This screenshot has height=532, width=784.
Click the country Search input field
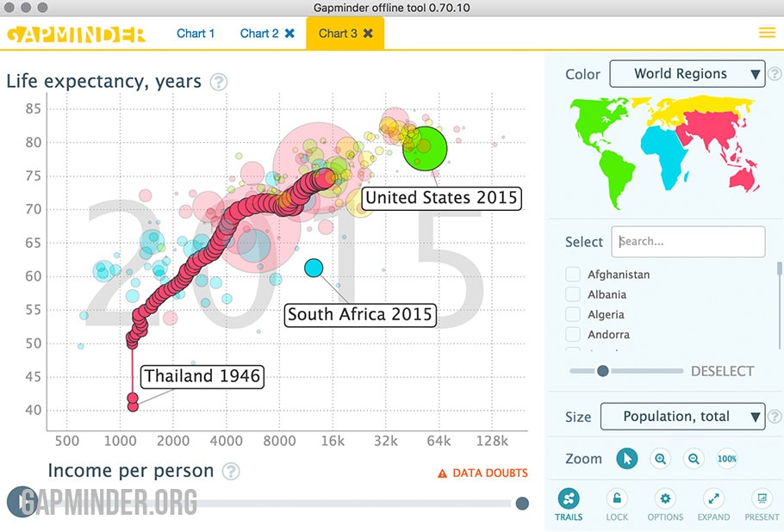tap(688, 242)
